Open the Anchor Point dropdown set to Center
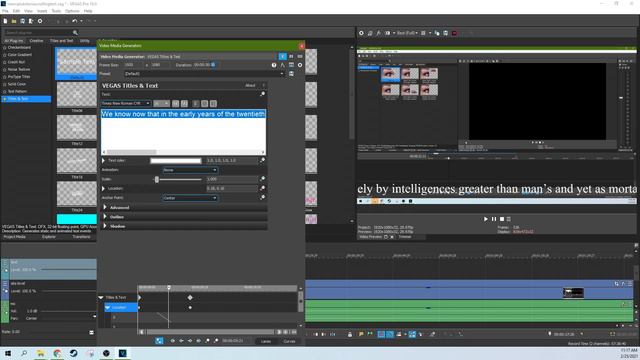Viewport: 640px width, 360px height. coord(190,198)
